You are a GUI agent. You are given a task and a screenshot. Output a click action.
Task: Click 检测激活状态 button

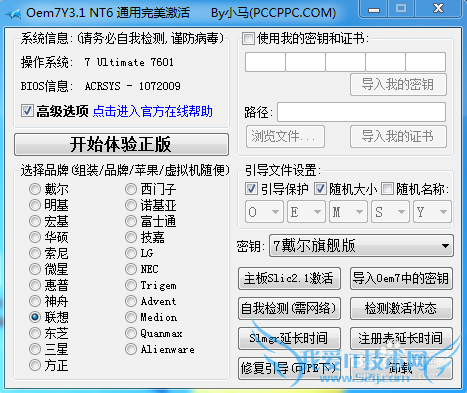click(x=401, y=308)
